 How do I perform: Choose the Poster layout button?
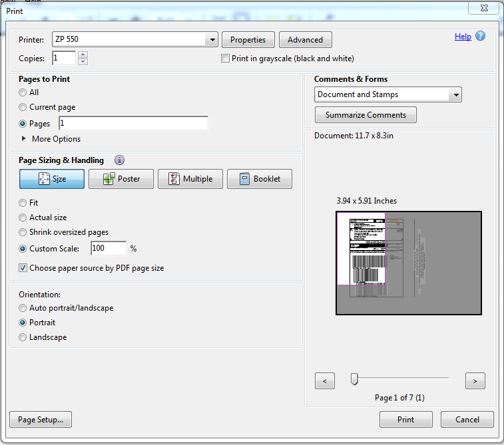click(x=121, y=179)
